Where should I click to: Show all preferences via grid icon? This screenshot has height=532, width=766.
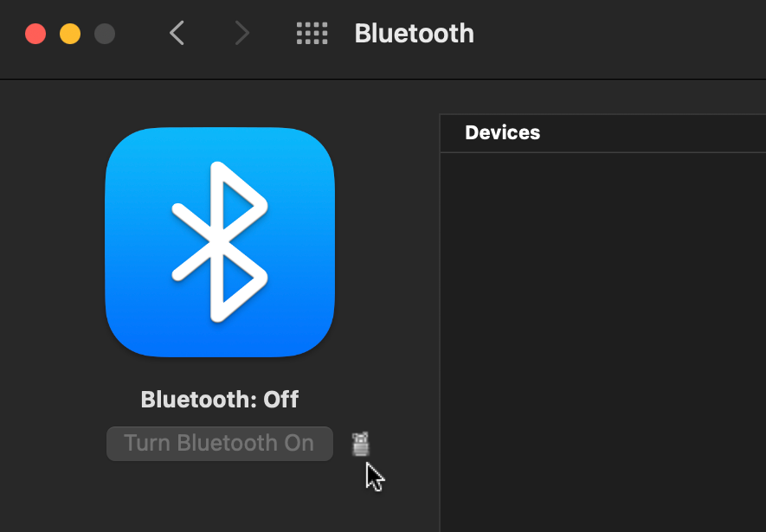[x=312, y=34]
